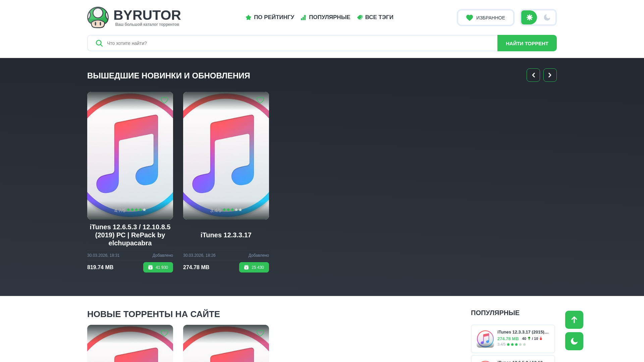The height and width of the screenshot is (362, 644).
Task: Click the 4.7/5 star rating
Action: [130, 210]
